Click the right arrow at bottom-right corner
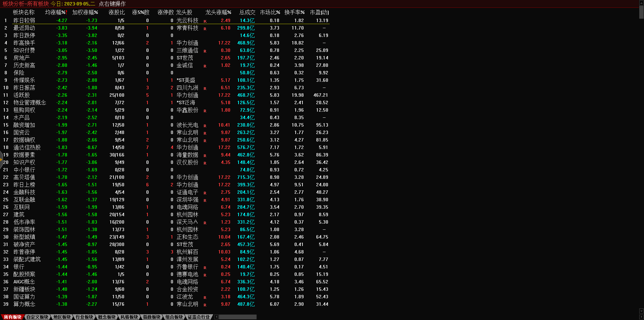 (641, 317)
